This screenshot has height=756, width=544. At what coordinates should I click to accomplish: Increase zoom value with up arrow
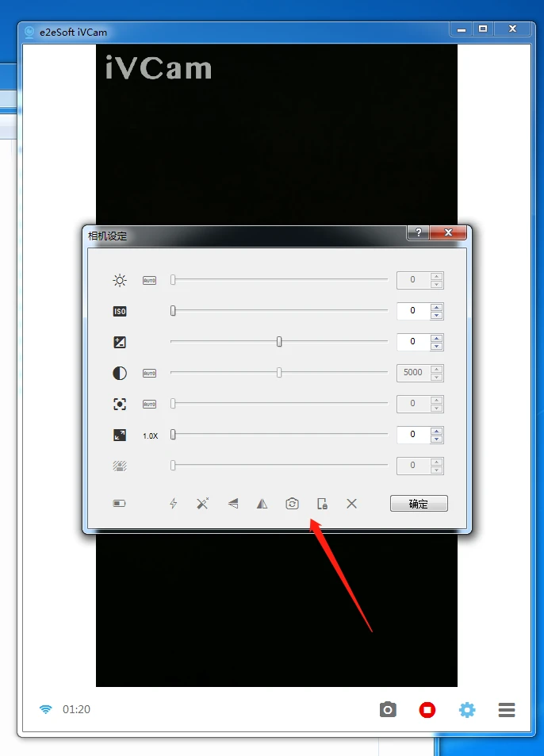pyautogui.click(x=437, y=431)
